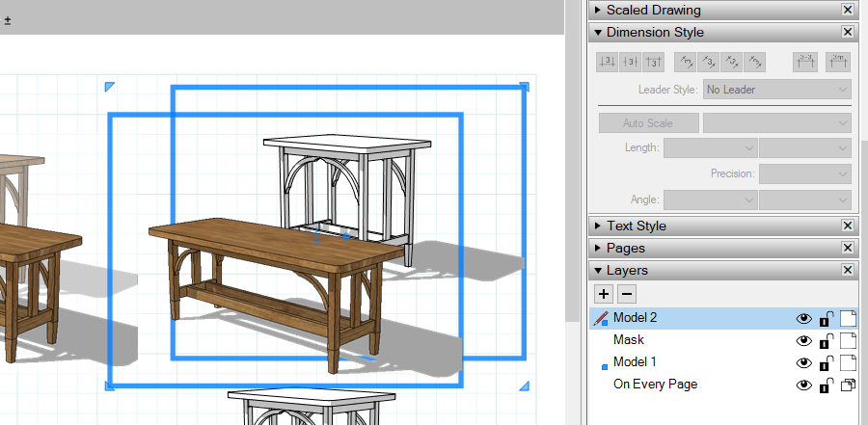
Task: Click the bottom-right selection corner handle
Action: click(x=524, y=385)
